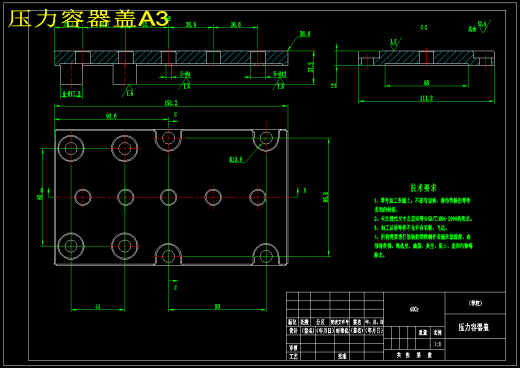Click the 80 dimension below the plan view
Image resolution: width=520 pixels, height=368 pixels.
tap(217, 306)
